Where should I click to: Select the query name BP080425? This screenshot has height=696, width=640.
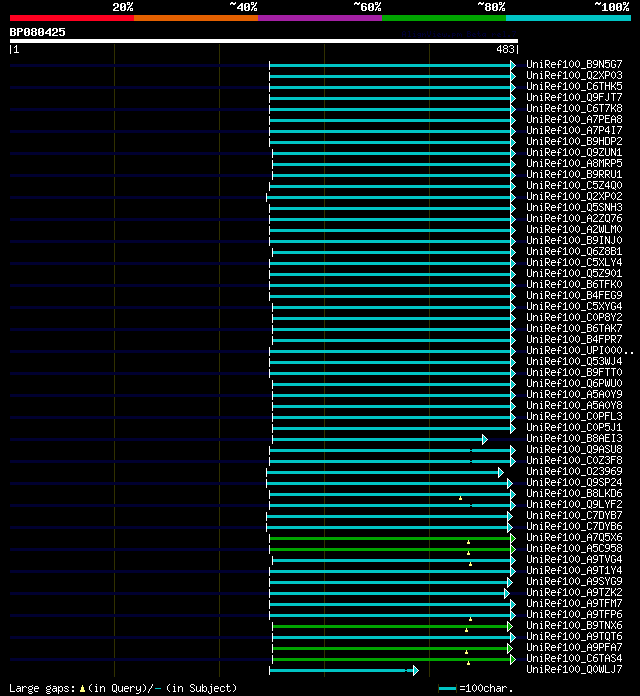pyautogui.click(x=37, y=32)
